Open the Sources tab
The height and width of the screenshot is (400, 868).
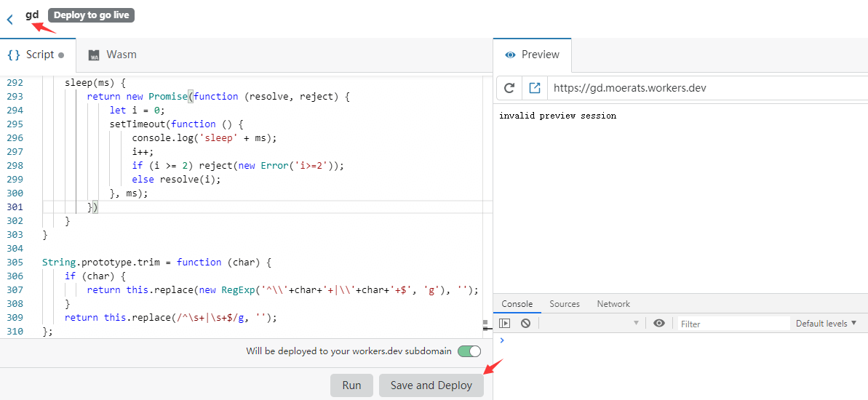tap(565, 304)
